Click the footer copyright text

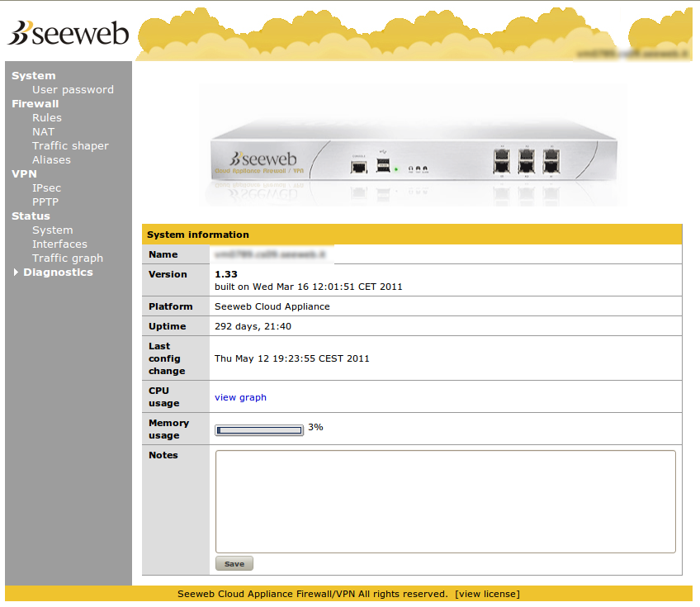[x=313, y=594]
